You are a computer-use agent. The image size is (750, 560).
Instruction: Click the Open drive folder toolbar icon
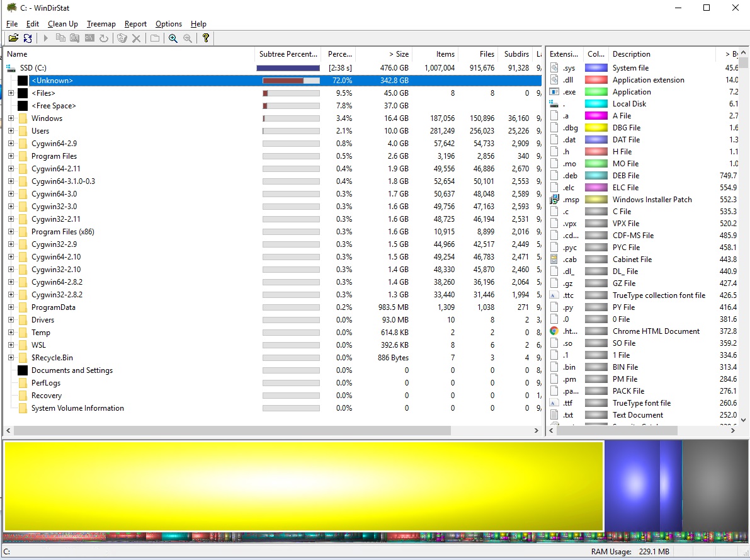coord(13,38)
